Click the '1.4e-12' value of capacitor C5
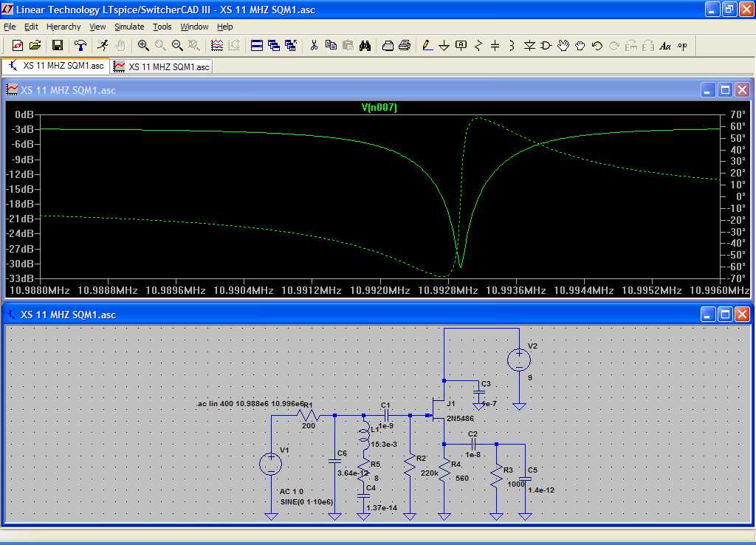This screenshot has width=756, height=545. pyautogui.click(x=541, y=490)
